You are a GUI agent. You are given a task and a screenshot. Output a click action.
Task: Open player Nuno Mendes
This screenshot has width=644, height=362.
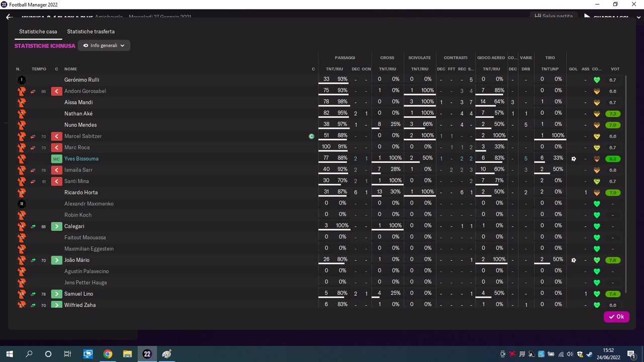pyautogui.click(x=80, y=125)
